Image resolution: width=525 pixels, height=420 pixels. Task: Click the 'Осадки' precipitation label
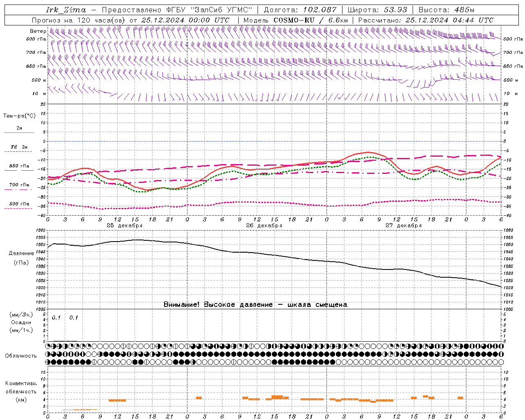(x=21, y=322)
